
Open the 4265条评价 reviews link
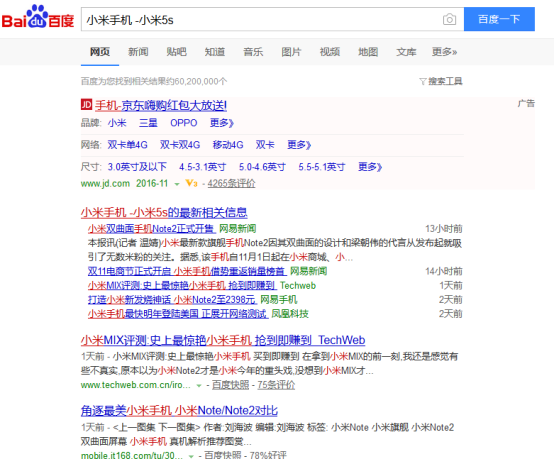(x=231, y=183)
